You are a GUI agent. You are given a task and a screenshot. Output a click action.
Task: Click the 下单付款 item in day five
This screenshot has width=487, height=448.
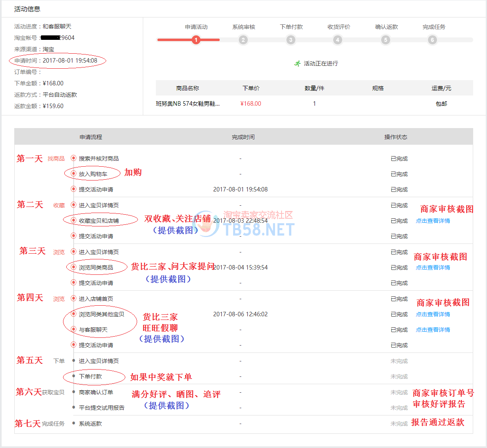click(x=90, y=376)
